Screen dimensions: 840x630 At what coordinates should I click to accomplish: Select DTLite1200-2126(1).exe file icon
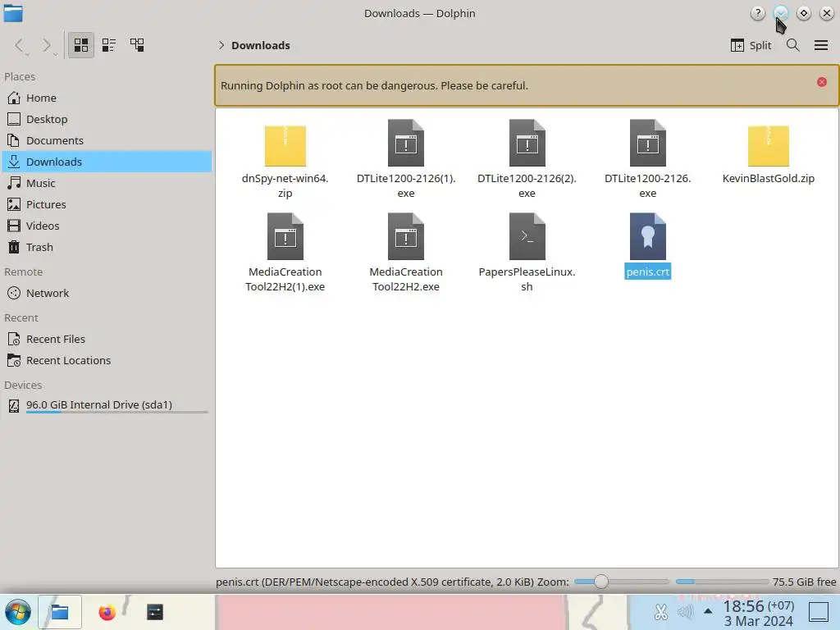coord(406,143)
